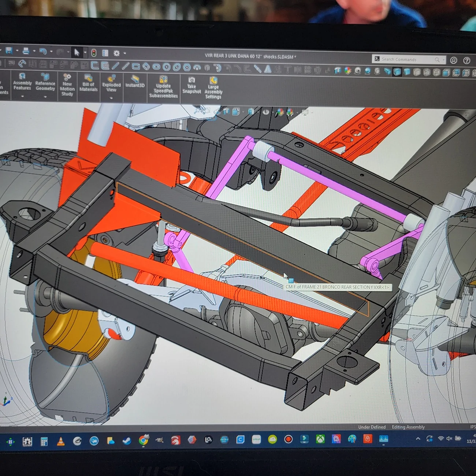Open the Help question mark icon
Image resolution: width=476 pixels, height=476 pixels.
coord(466,60)
